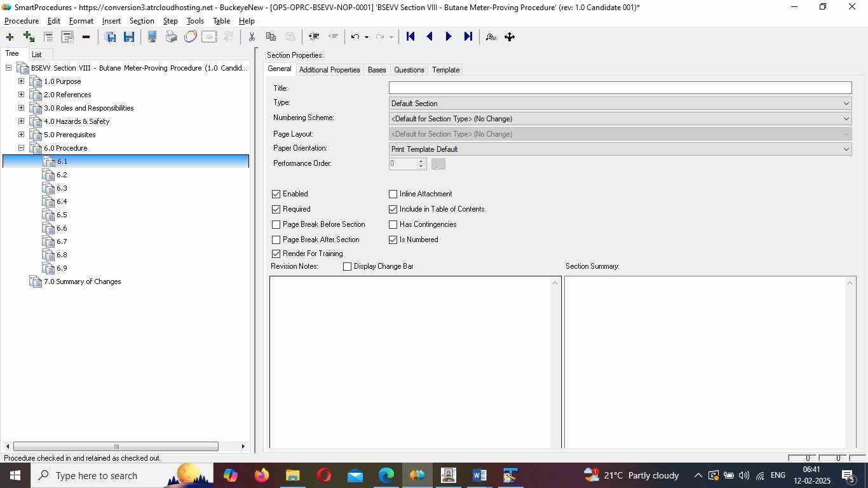Click the round preview icon beside Print
Viewport: 868px width, 488px height.
[190, 37]
